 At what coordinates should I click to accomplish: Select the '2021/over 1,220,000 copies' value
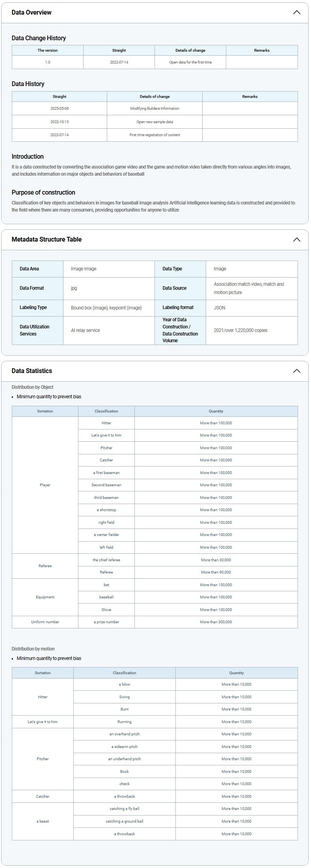pos(240,330)
